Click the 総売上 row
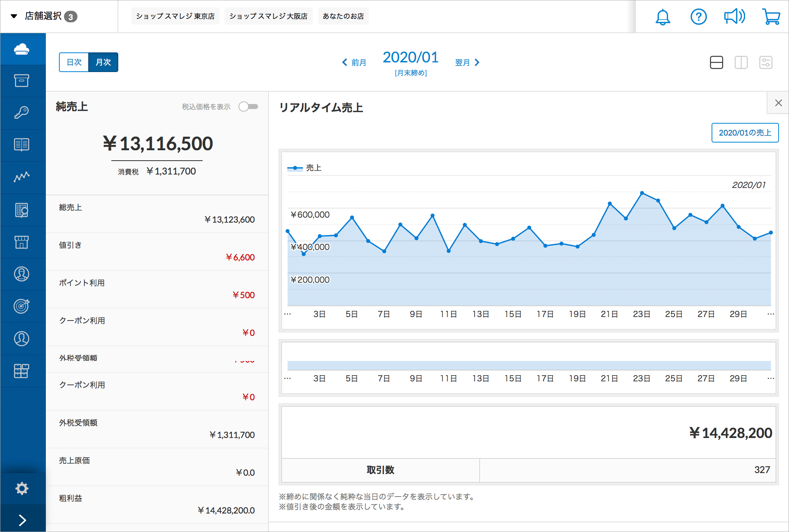The width and height of the screenshot is (789, 532). (157, 214)
